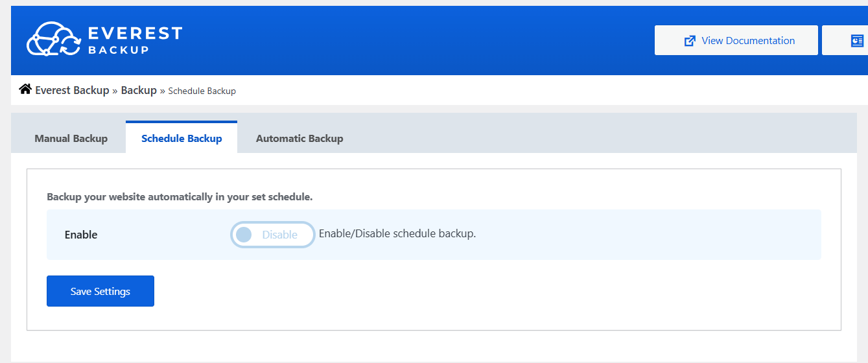The width and height of the screenshot is (868, 363).
Task: Click the white area right of the slides icon
Action: point(865,41)
